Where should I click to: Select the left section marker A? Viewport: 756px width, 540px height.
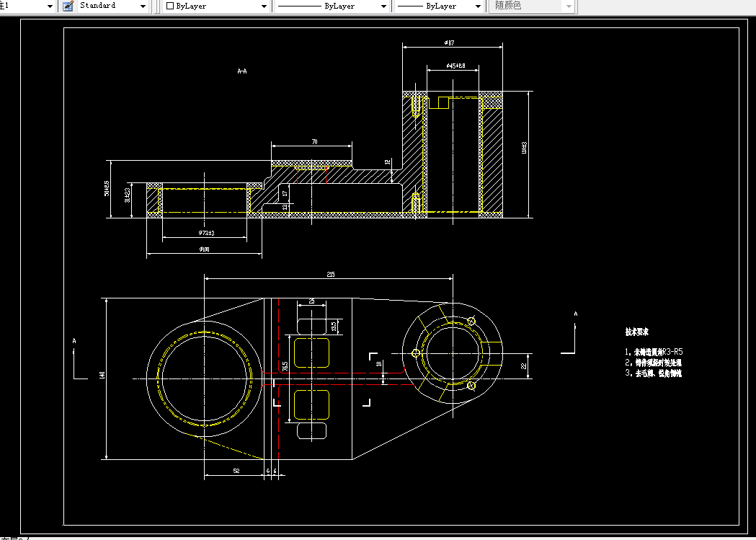coord(74,341)
